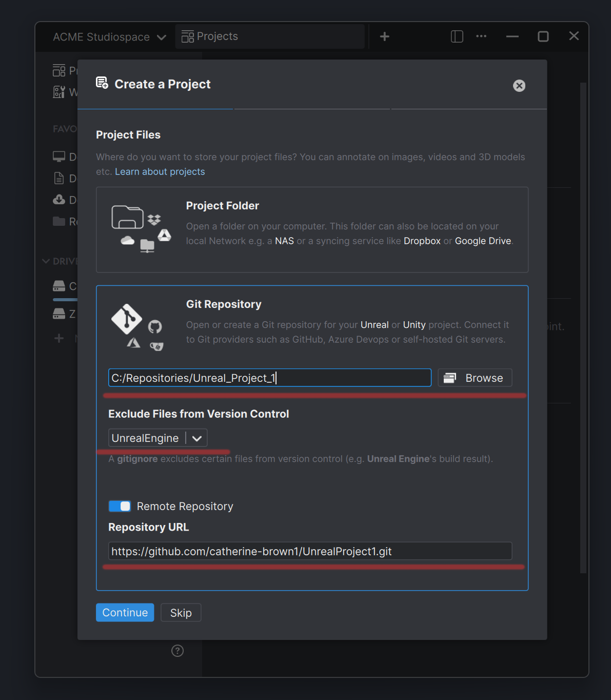611x700 pixels.
Task: Open the UnrealEngine gitignore dropdown
Action: [x=158, y=438]
